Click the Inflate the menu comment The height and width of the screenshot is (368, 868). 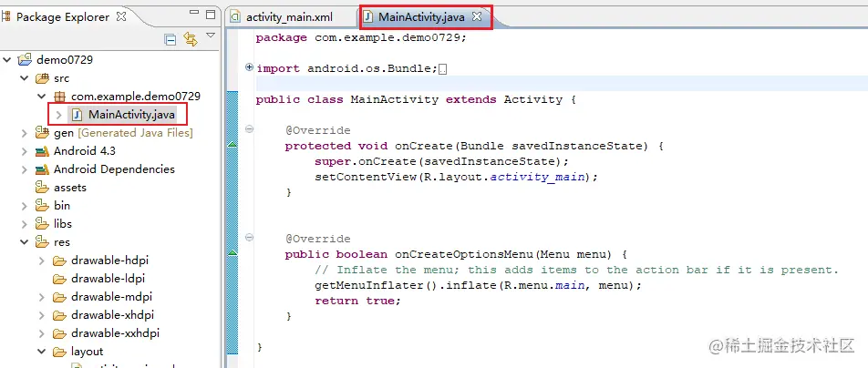coord(577,270)
